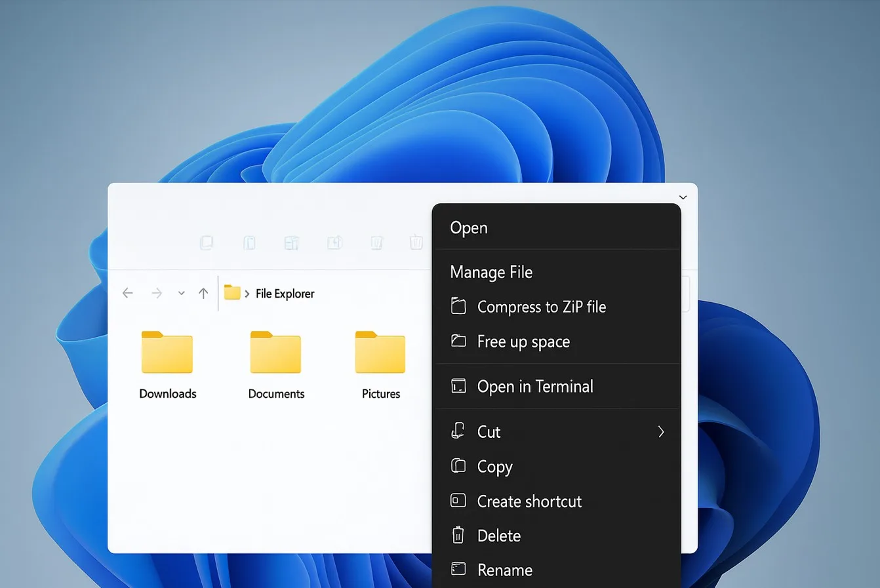The height and width of the screenshot is (588, 880).
Task: Expand the Cut submenu arrow
Action: [x=661, y=431]
